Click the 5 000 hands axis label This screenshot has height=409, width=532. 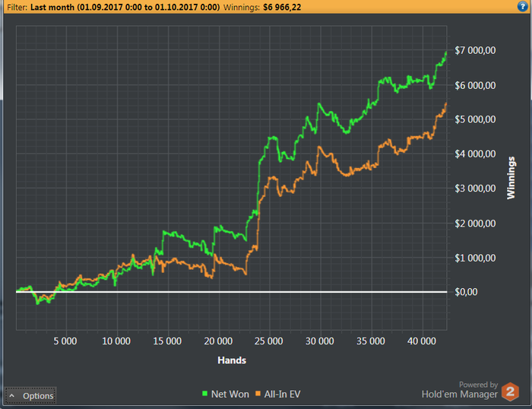pyautogui.click(x=65, y=341)
